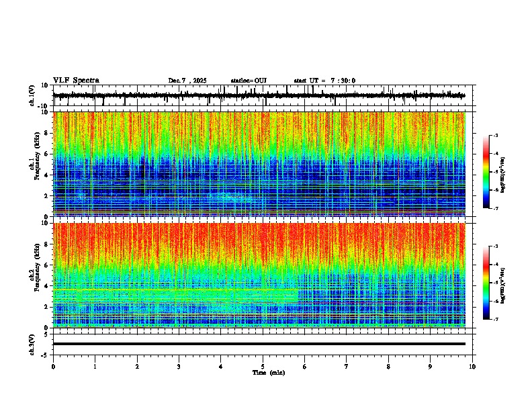Click the "-3" label on ch.2 color scale
532x411 pixels.
496,246
